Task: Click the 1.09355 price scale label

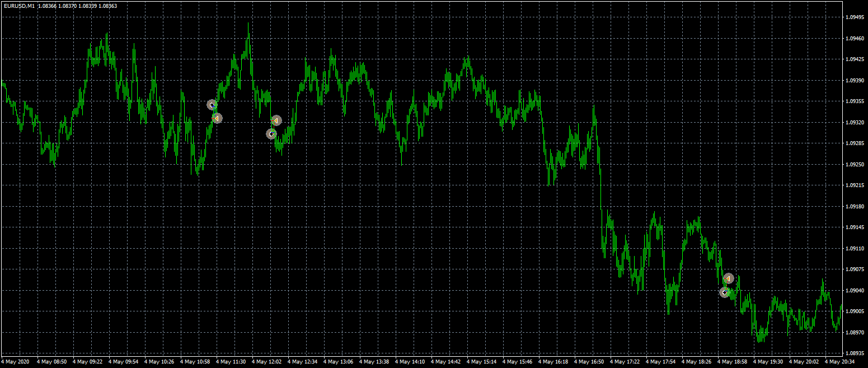Action: pos(856,101)
